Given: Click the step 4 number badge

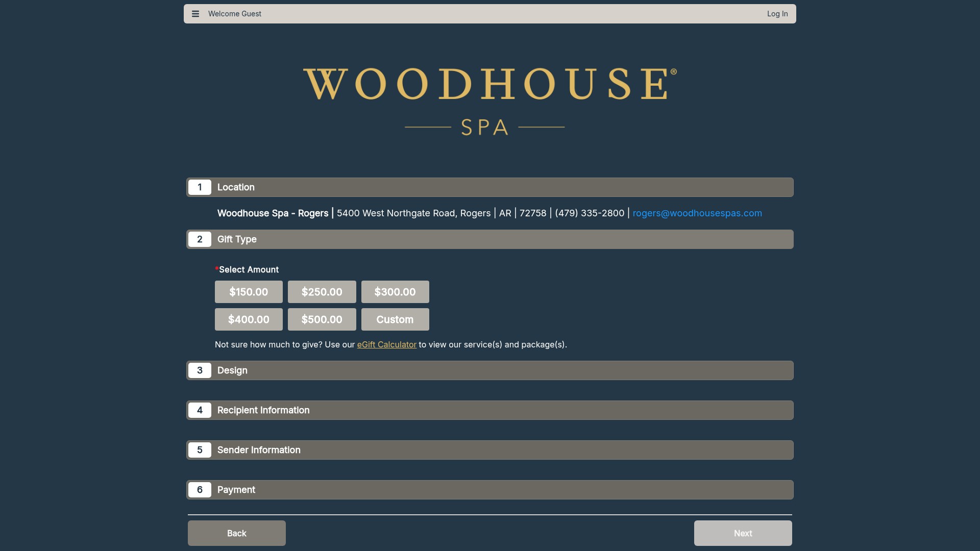Looking at the screenshot, I should click(200, 410).
